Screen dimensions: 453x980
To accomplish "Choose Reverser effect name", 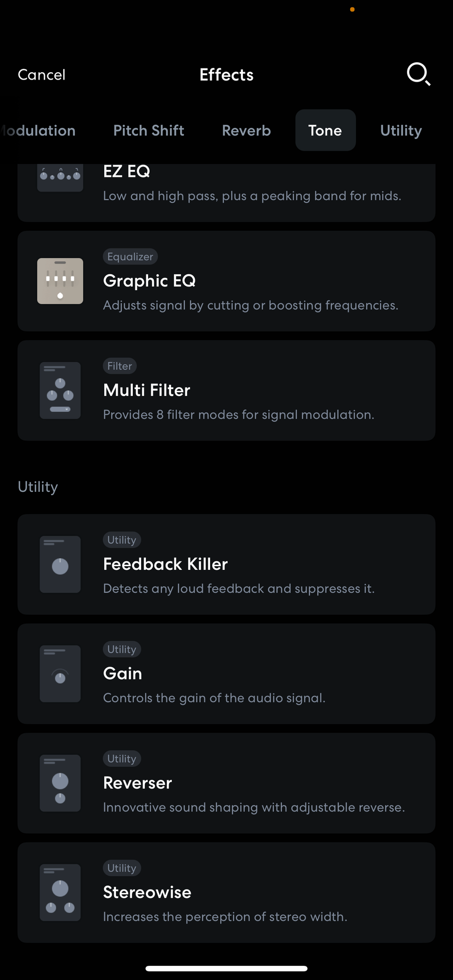I will [137, 783].
